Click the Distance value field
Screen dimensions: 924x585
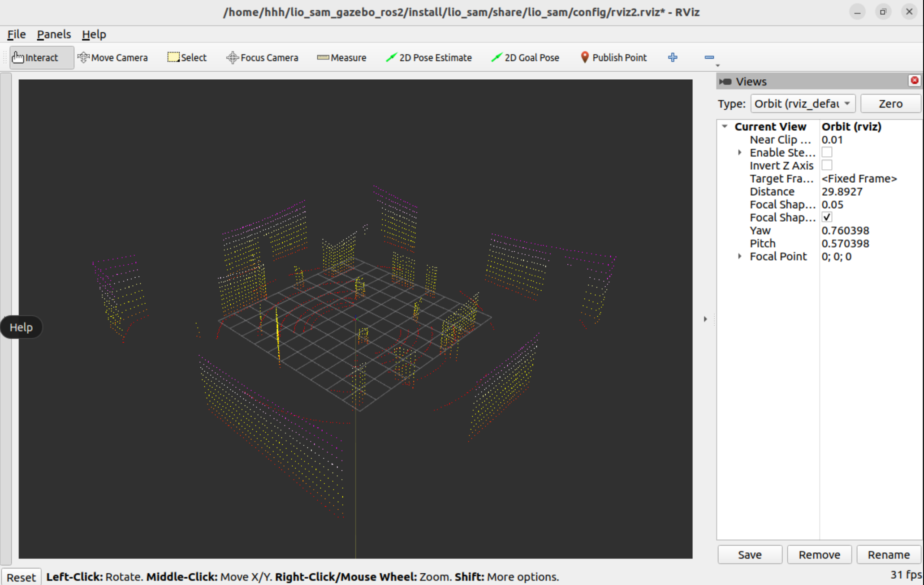[x=842, y=192]
